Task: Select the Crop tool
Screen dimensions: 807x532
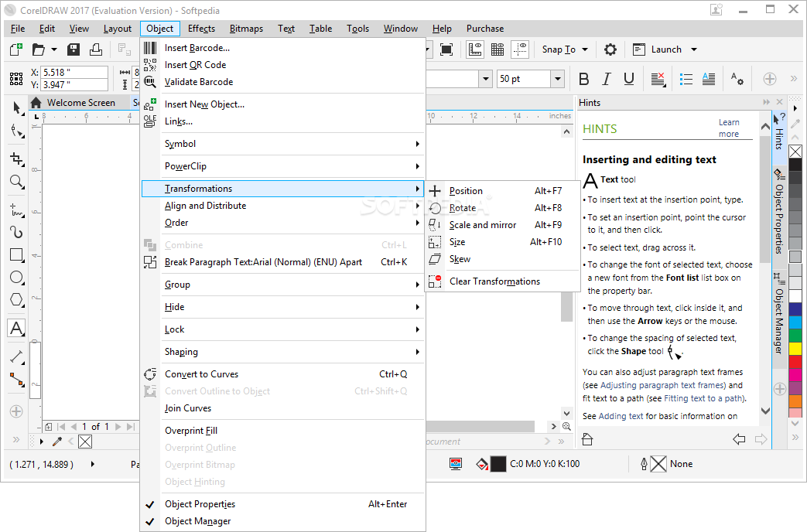Action: tap(17, 159)
